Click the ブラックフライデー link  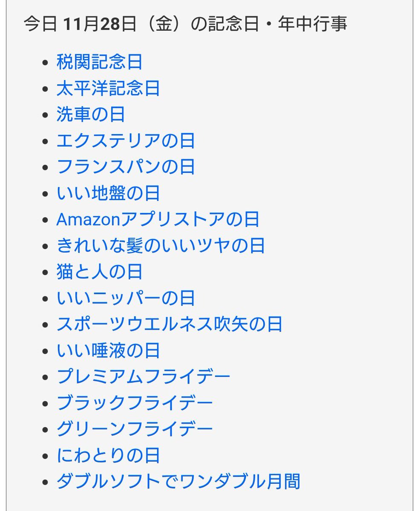[135, 403]
